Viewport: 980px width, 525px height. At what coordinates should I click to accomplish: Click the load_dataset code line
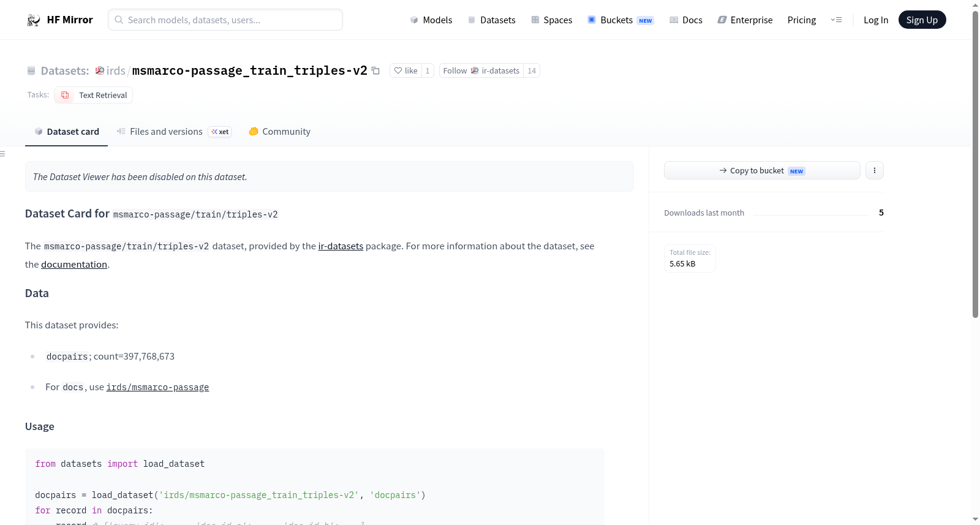point(230,495)
